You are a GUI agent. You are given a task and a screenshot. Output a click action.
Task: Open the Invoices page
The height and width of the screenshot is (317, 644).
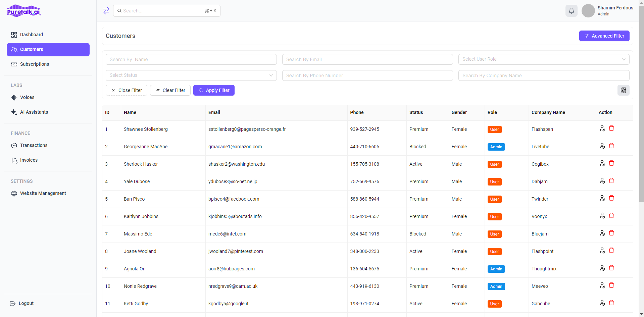click(x=29, y=160)
